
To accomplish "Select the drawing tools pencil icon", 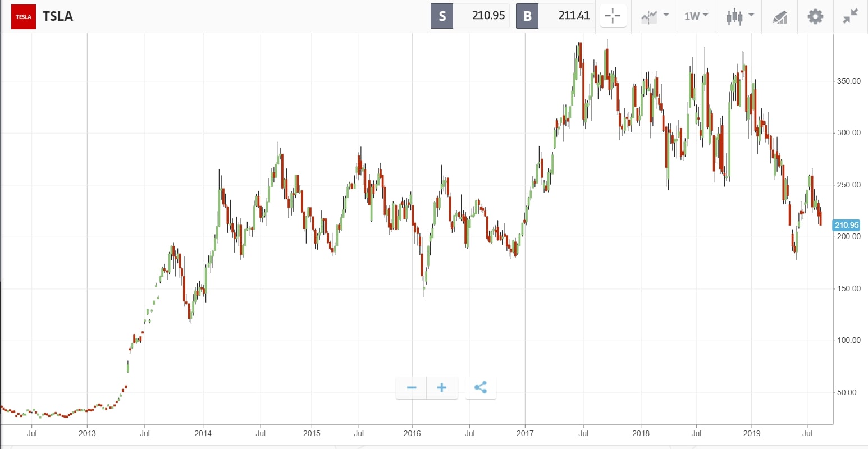I will [x=780, y=17].
